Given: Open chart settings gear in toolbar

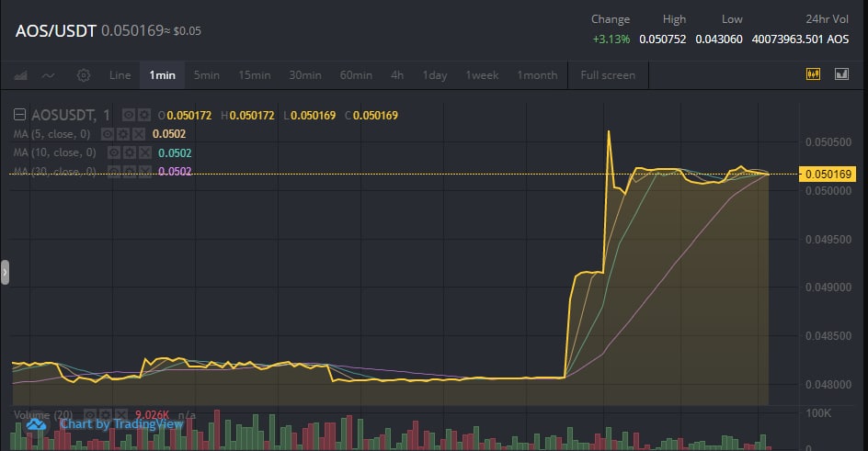Looking at the screenshot, I should tap(84, 75).
